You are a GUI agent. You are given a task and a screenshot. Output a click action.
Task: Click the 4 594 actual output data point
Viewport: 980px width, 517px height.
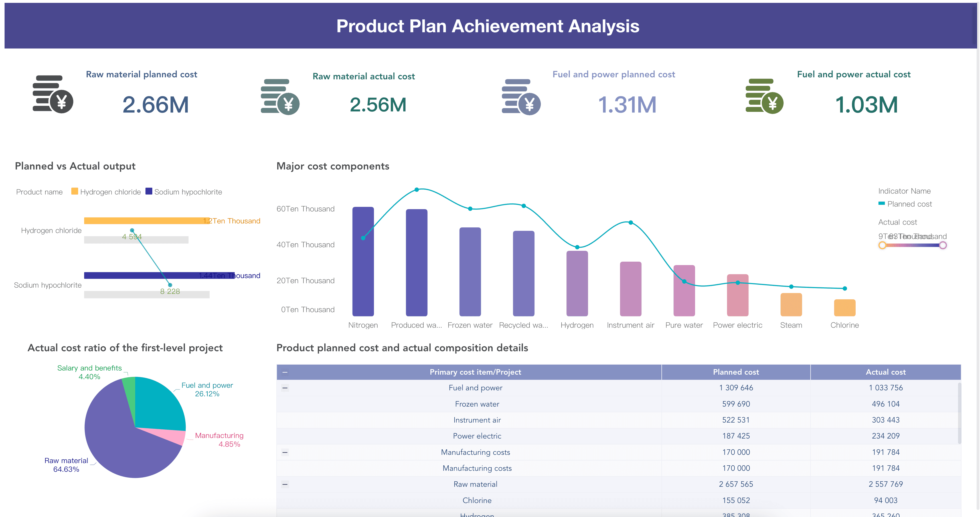(x=132, y=230)
